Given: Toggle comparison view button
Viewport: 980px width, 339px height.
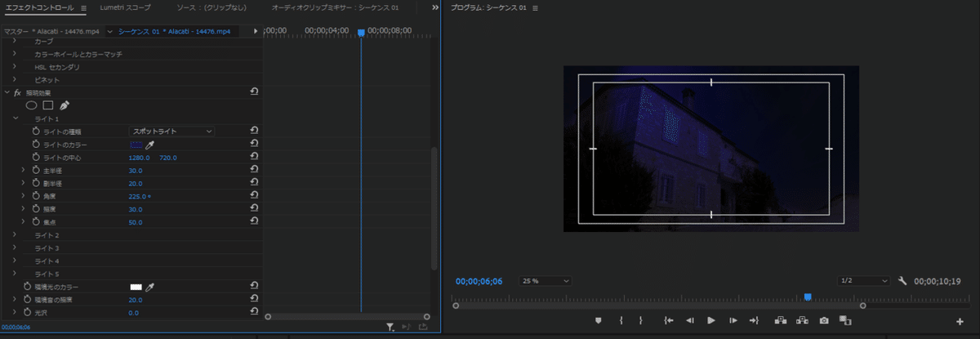Looking at the screenshot, I should (x=844, y=320).
